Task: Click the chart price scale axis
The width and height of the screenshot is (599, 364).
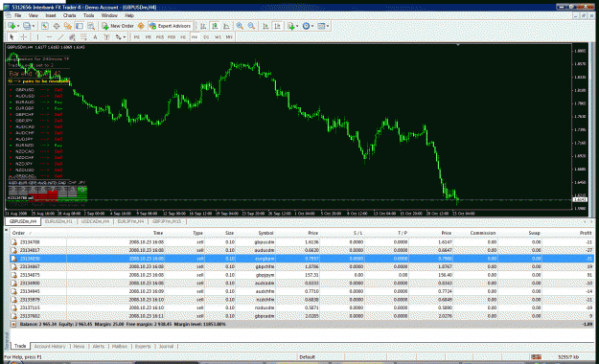Action: tap(581, 126)
